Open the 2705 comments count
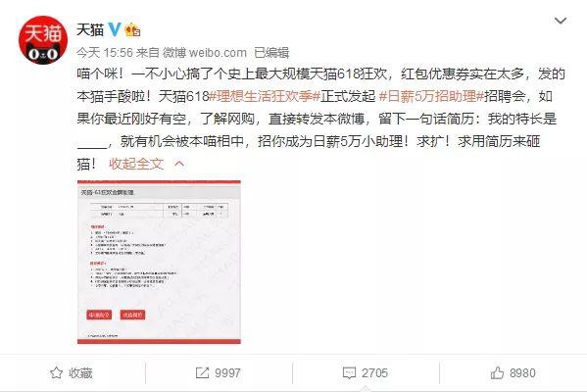This screenshot has width=587, height=392. (x=374, y=373)
